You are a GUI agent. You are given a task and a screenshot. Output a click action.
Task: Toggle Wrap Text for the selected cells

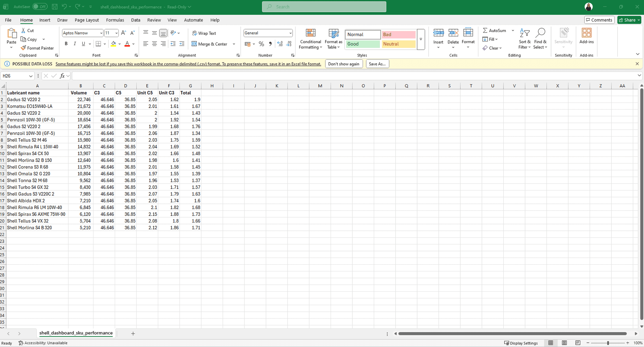pyautogui.click(x=204, y=33)
